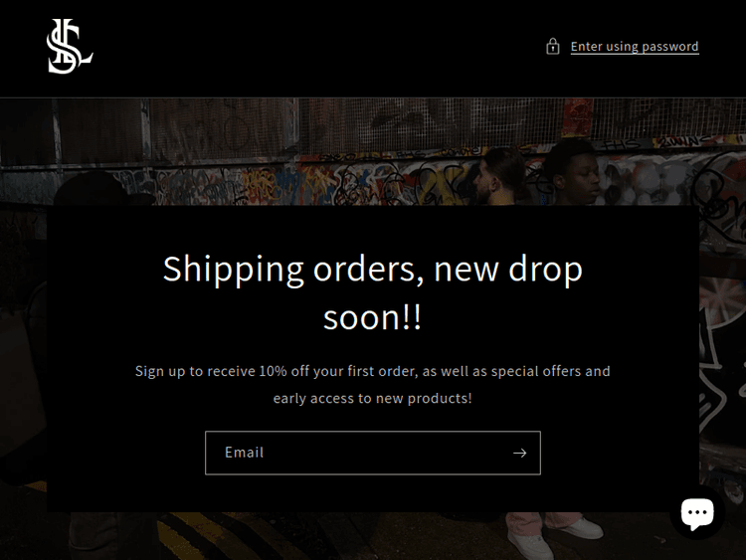
Task: Click the SL monogram logo
Action: tap(70, 46)
